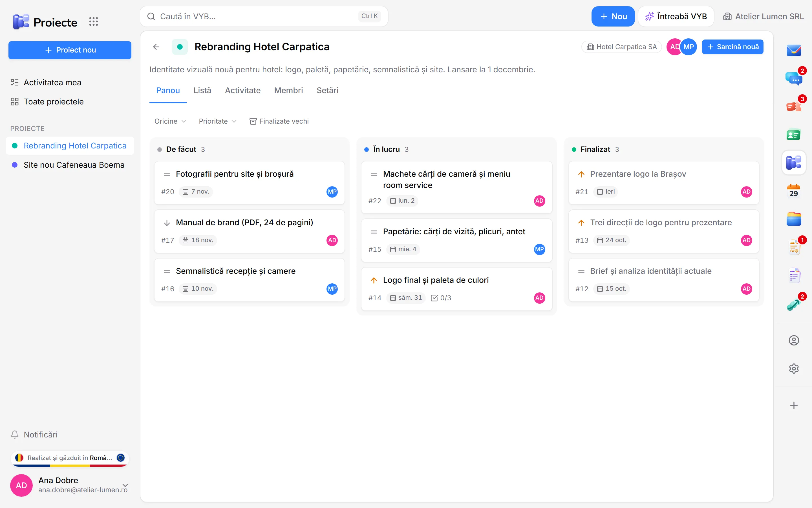Image resolution: width=812 pixels, height=508 pixels.
Task: Switch to the Setări tab
Action: click(x=328, y=90)
